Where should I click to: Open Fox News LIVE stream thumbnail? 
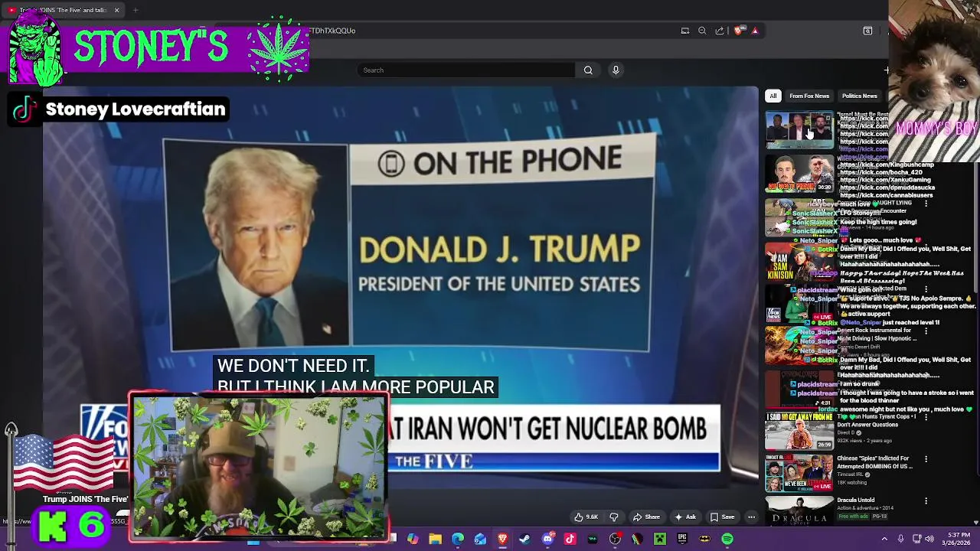click(x=799, y=303)
